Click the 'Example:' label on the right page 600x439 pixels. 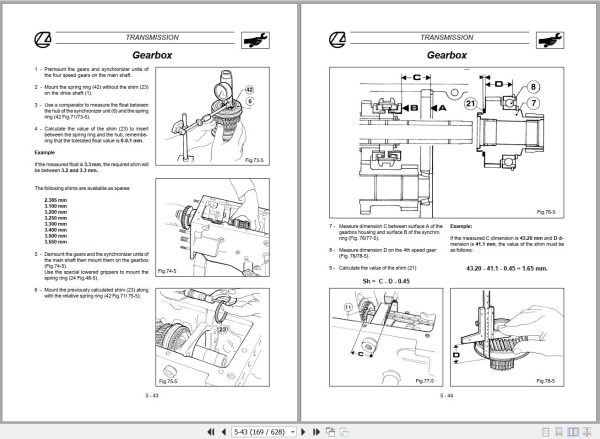click(461, 226)
